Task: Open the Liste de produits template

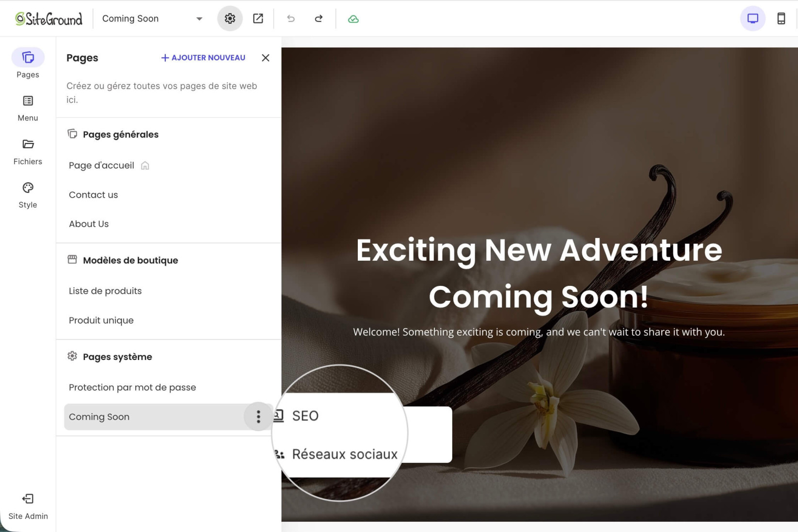Action: pyautogui.click(x=105, y=291)
